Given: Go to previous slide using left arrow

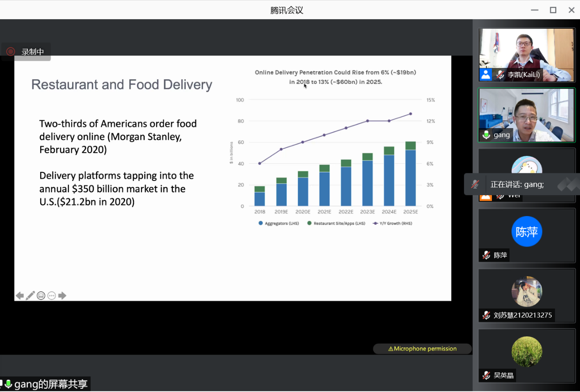Looking at the screenshot, I should point(20,296).
